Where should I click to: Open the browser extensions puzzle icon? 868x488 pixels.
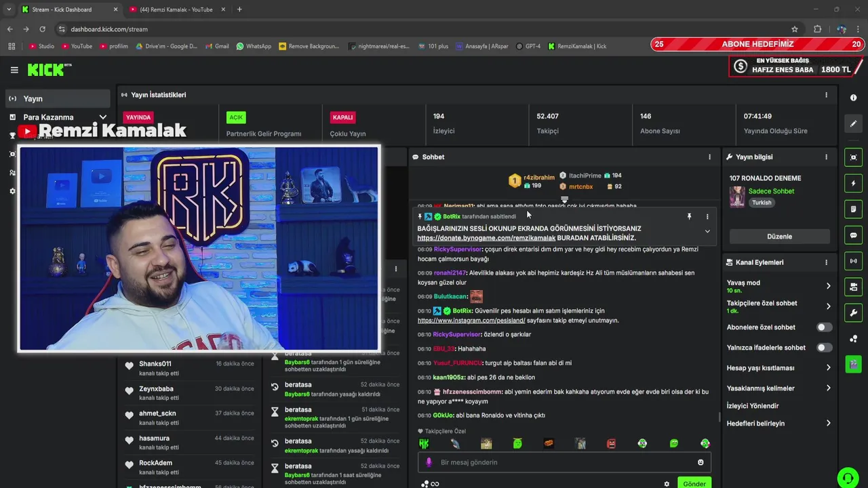pos(818,29)
